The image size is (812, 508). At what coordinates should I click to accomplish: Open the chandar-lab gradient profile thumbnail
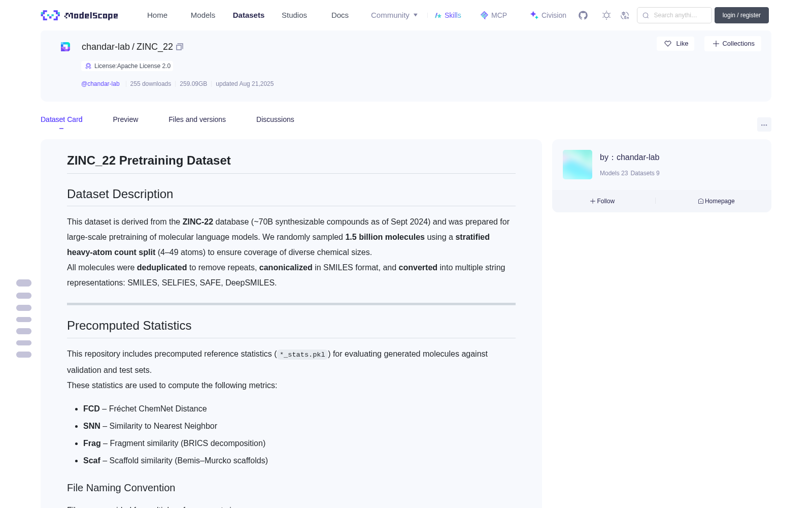[x=578, y=165]
